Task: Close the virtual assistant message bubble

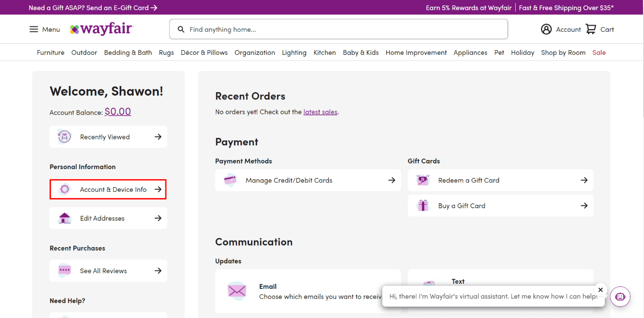Action: click(x=600, y=290)
